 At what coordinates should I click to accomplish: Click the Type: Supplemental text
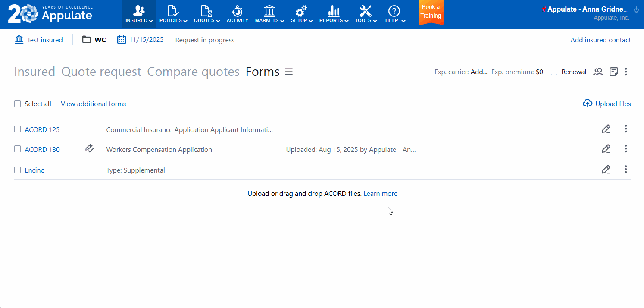click(x=135, y=170)
